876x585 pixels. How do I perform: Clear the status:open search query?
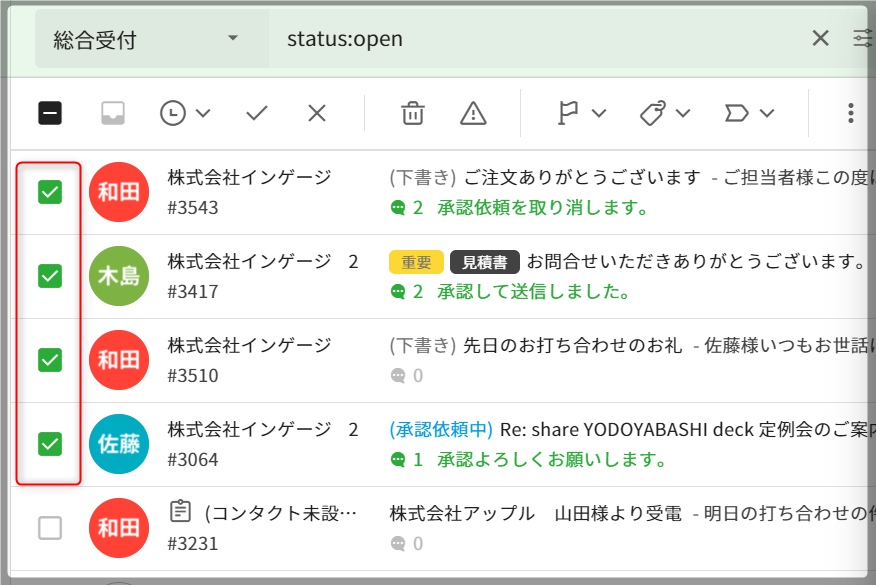tap(820, 39)
